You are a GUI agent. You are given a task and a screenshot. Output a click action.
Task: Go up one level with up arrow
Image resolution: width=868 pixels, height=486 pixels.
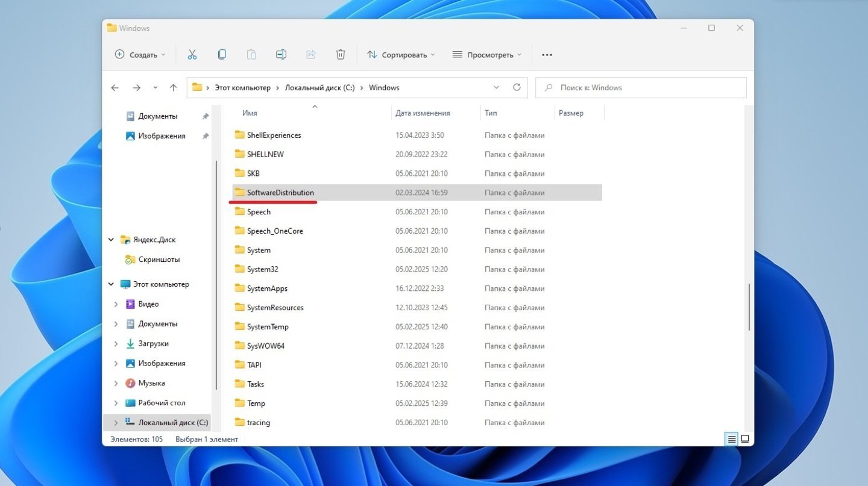coord(174,88)
